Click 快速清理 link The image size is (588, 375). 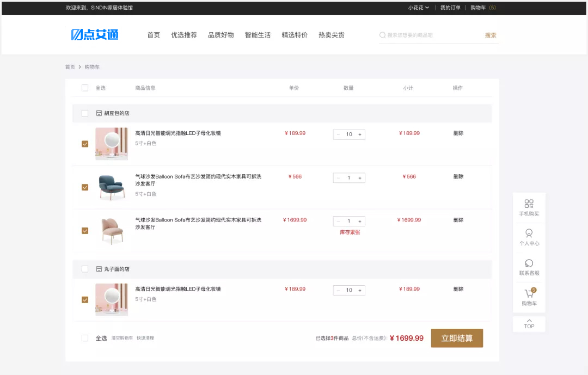(x=145, y=338)
